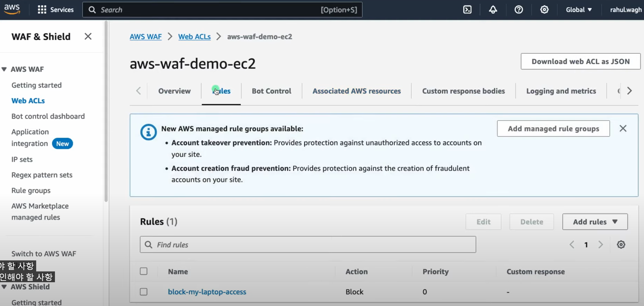
Task: Click the help question mark icon
Action: (518, 10)
